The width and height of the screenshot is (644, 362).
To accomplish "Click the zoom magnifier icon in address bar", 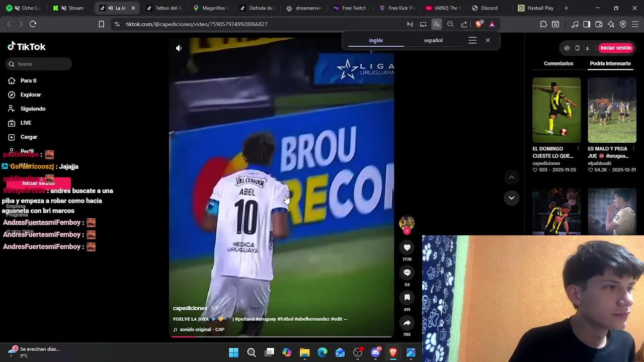I will [450, 24].
